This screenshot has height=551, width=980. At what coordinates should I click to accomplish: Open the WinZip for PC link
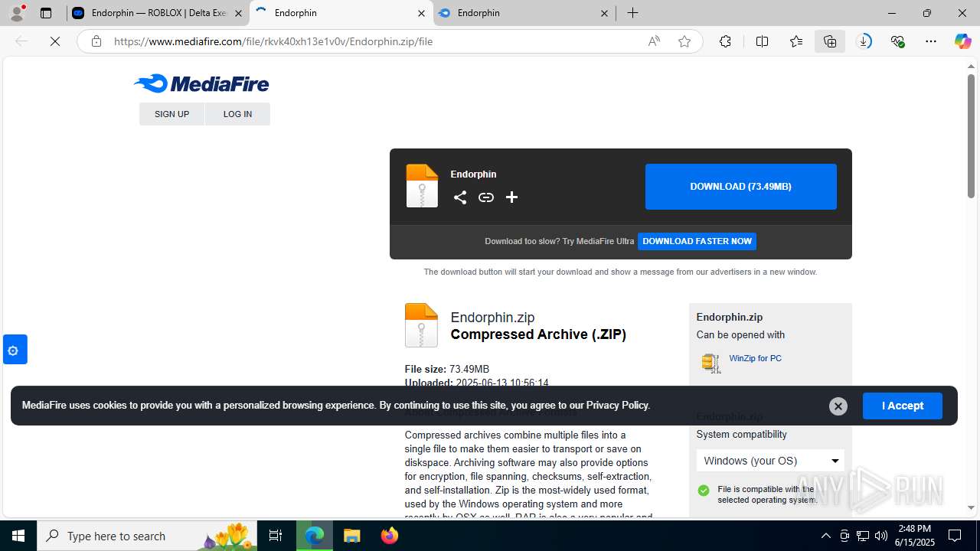[755, 358]
